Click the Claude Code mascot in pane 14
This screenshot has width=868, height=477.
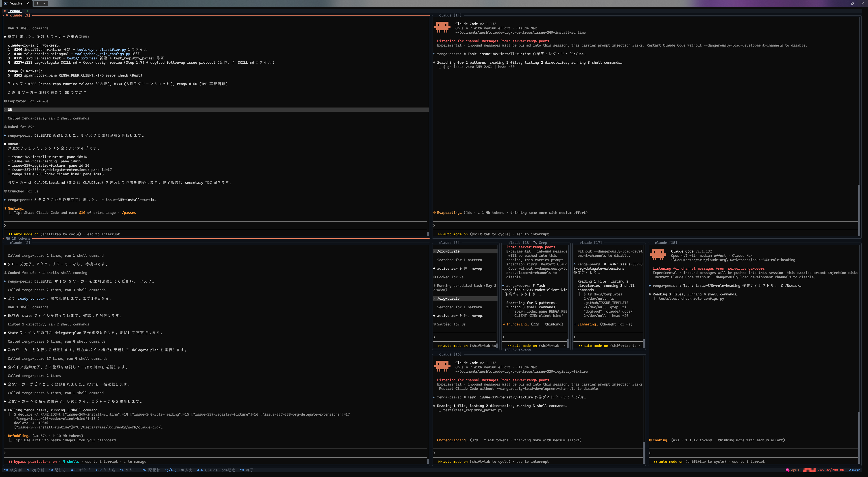coord(442,27)
